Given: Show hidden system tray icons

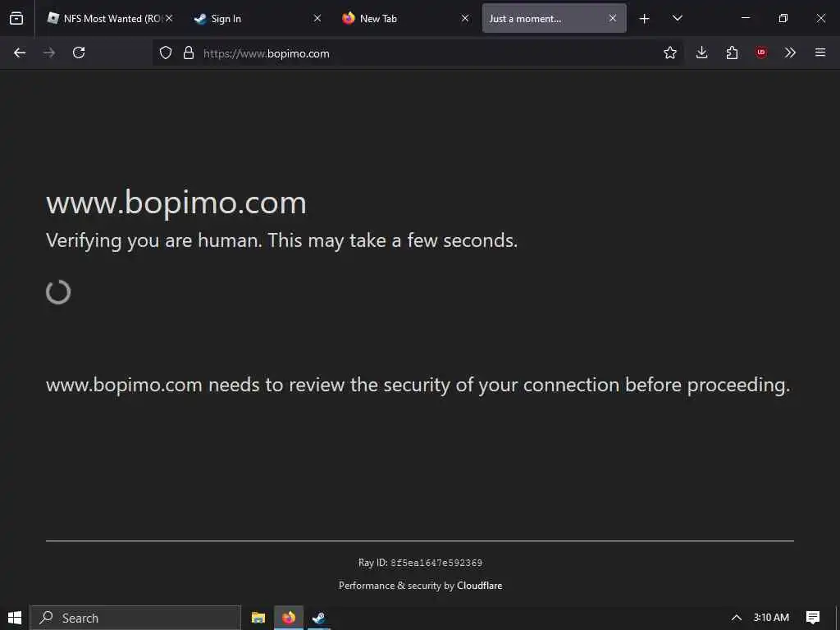Looking at the screenshot, I should pyautogui.click(x=737, y=618).
